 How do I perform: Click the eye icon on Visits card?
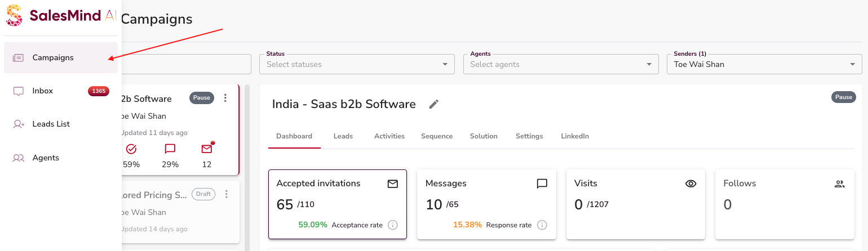[690, 183]
